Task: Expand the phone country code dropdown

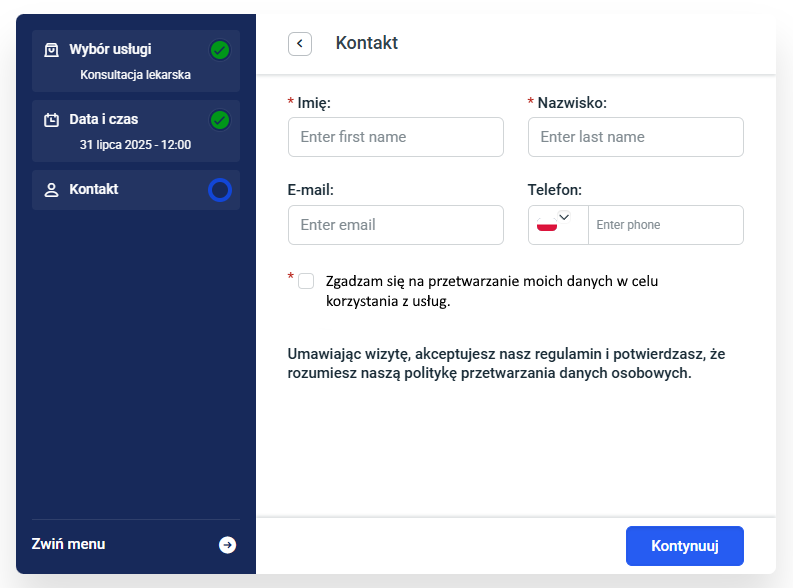Action: 565,218
